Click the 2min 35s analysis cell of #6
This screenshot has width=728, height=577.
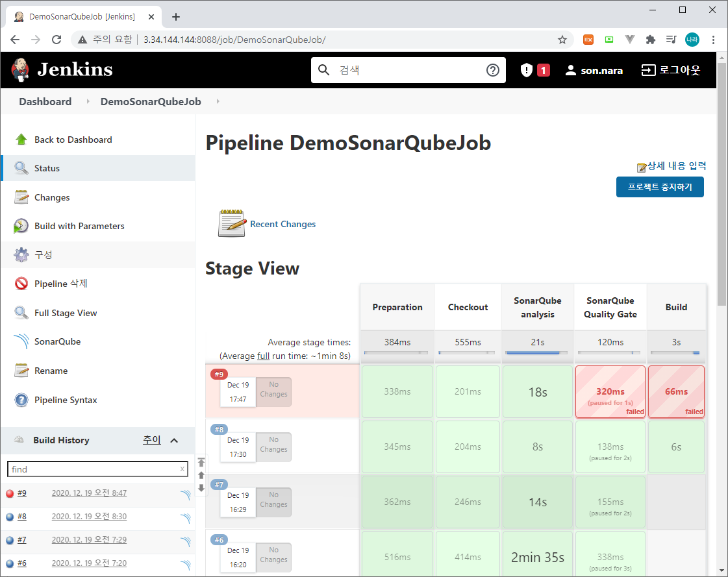tap(538, 554)
